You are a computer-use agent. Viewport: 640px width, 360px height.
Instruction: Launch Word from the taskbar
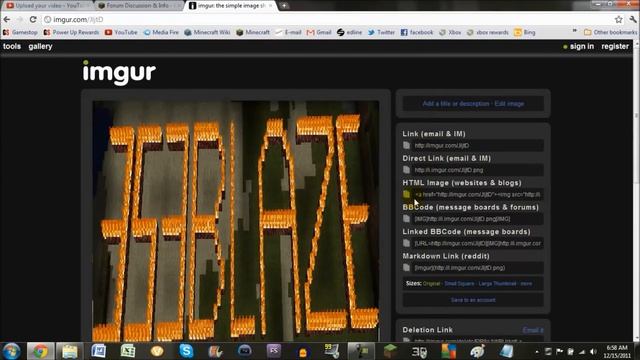[x=98, y=351]
